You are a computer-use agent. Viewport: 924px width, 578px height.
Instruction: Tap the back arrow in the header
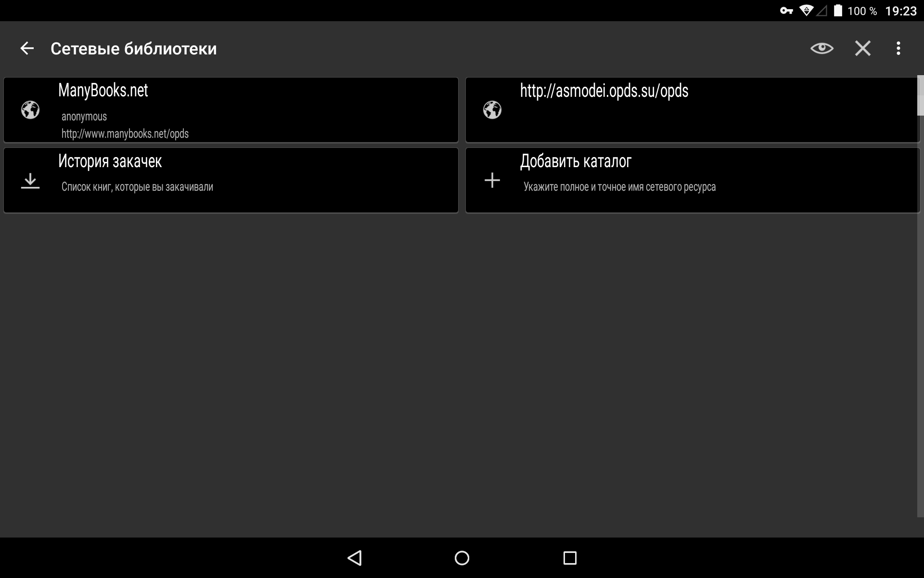(27, 48)
